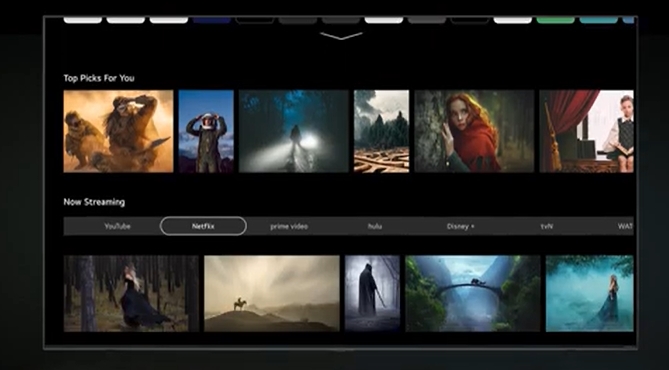
Task: Open the astronaut poster thumbnail
Action: point(206,131)
